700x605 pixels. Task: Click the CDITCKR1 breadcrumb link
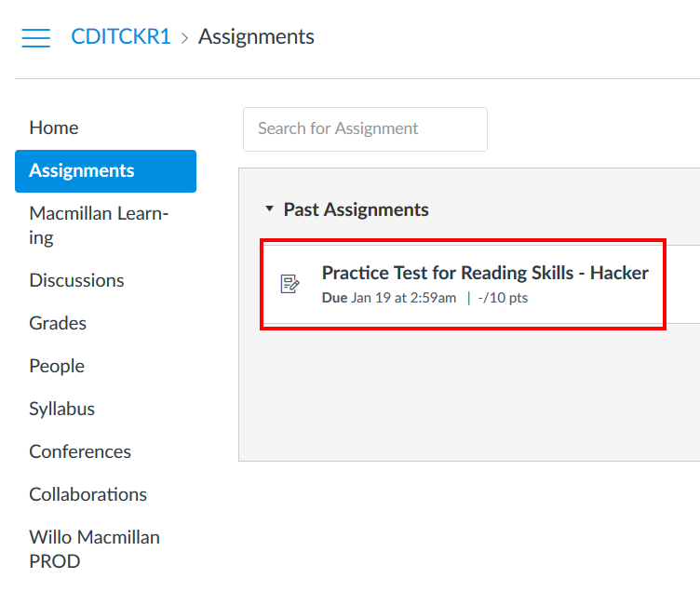[x=121, y=37]
